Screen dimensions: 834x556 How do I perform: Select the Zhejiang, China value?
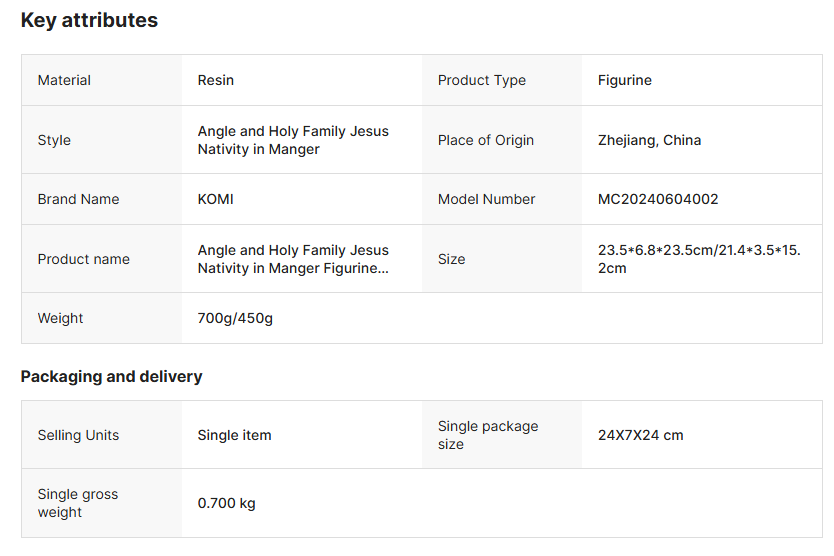tap(649, 140)
